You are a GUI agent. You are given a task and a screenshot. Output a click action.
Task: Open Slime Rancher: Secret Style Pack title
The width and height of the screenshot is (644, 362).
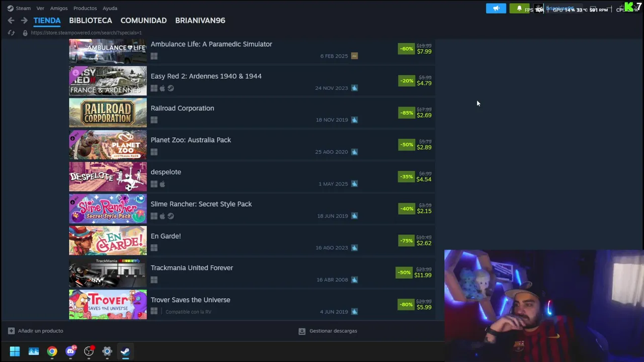tap(201, 204)
